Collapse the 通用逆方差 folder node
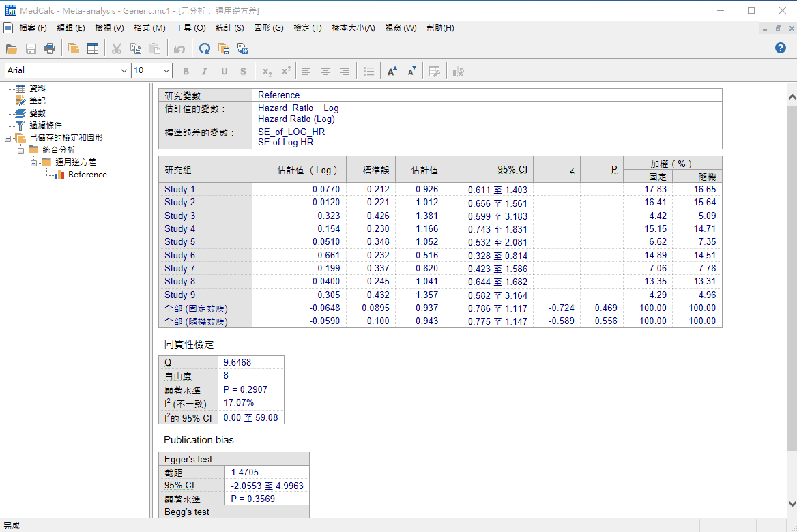The image size is (797, 532). [33, 162]
